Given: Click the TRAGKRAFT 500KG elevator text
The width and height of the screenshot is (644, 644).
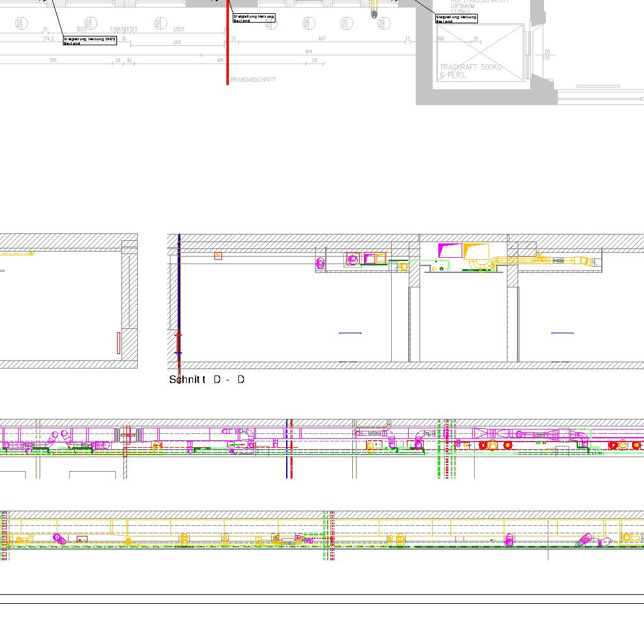Looking at the screenshot, I should point(470,67).
